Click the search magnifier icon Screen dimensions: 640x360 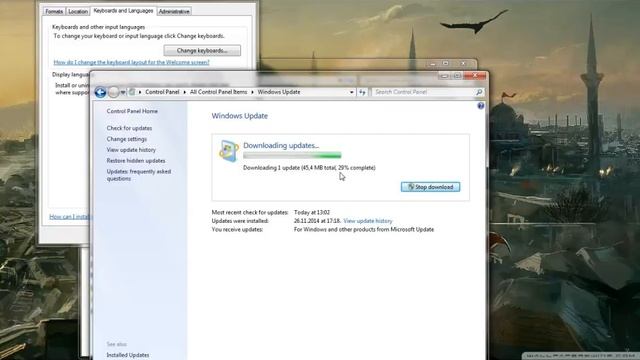pyautogui.click(x=479, y=92)
